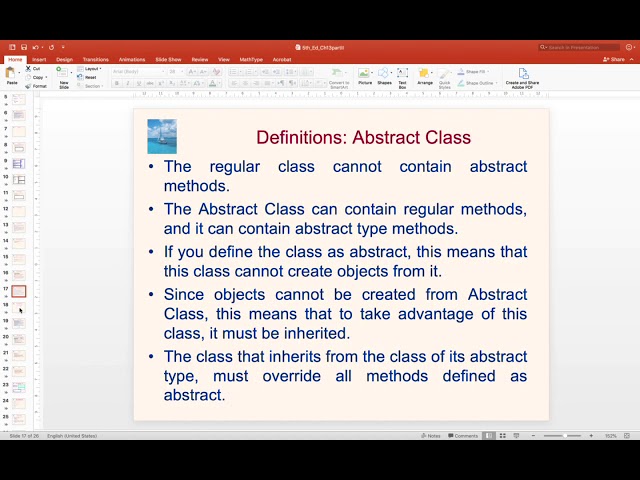
Task: Open the font color swatch
Action: 213,83
